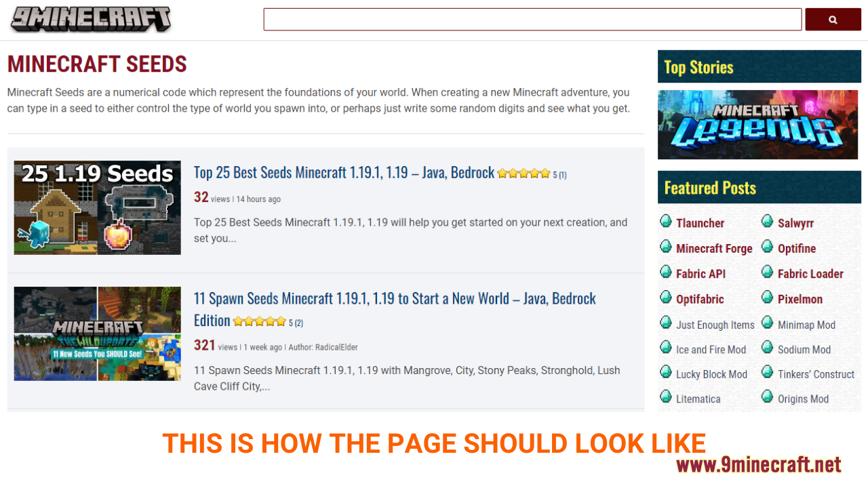The height and width of the screenshot is (488, 868).
Task: Click the Top Stories section header
Action: (x=759, y=66)
